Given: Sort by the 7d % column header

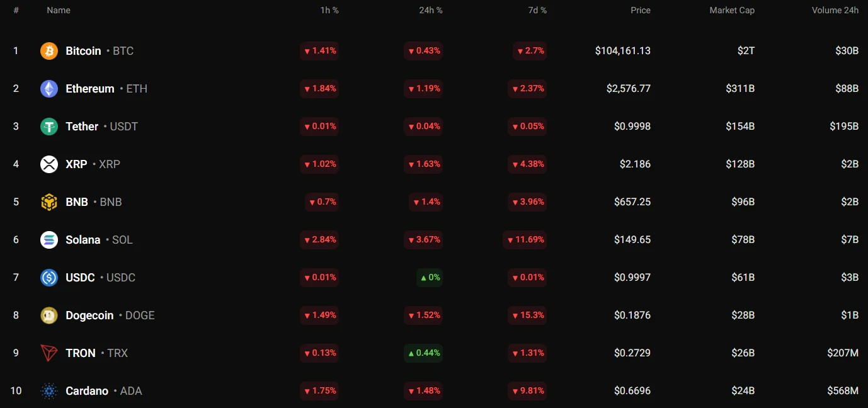Looking at the screenshot, I should [x=537, y=10].
